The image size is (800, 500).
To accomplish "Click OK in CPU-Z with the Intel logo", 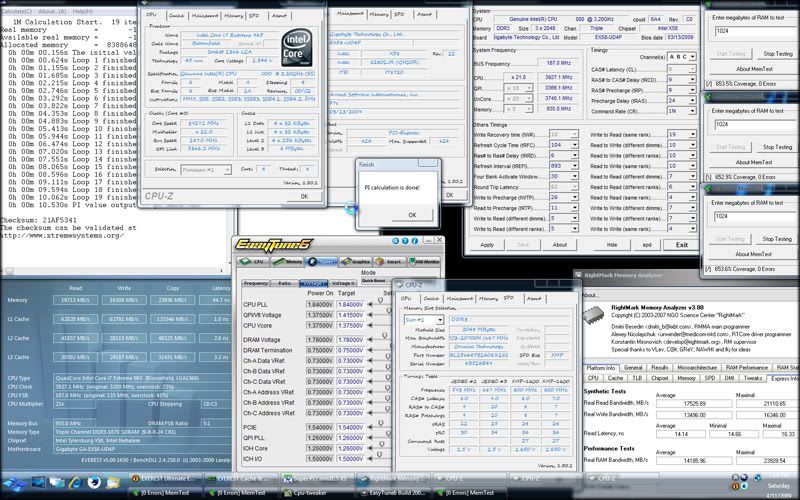I will pyautogui.click(x=304, y=196).
